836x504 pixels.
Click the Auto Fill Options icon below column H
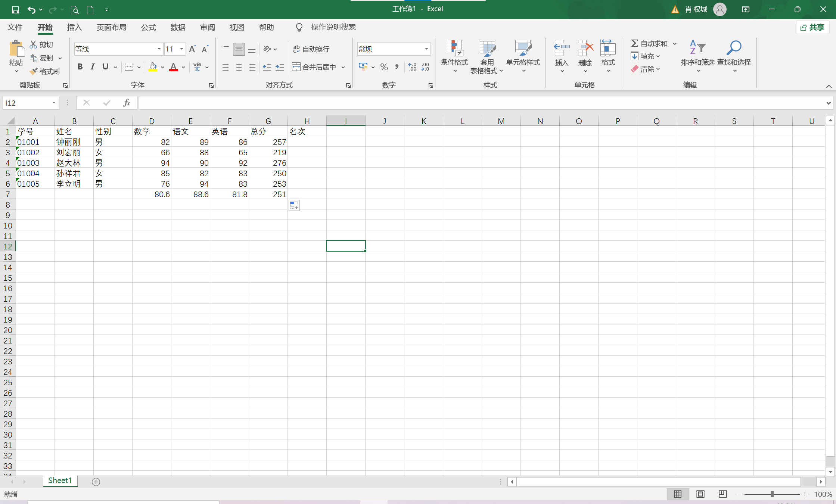point(294,205)
